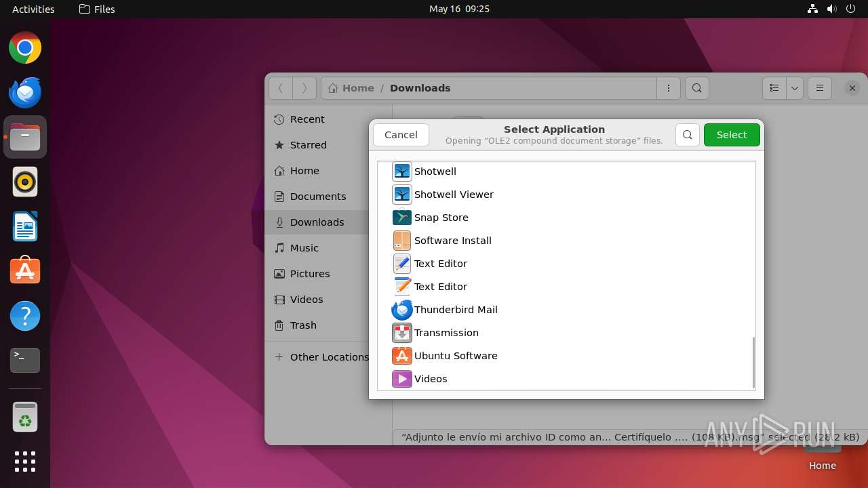
Task: Go forward in Files navigation
Action: point(304,88)
